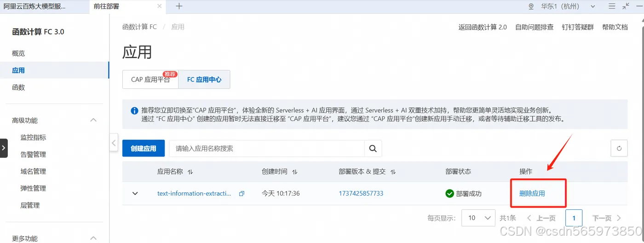Viewport: 644px width, 243px height.
Task: Open 自助问题排查 link
Action: (x=535, y=27)
